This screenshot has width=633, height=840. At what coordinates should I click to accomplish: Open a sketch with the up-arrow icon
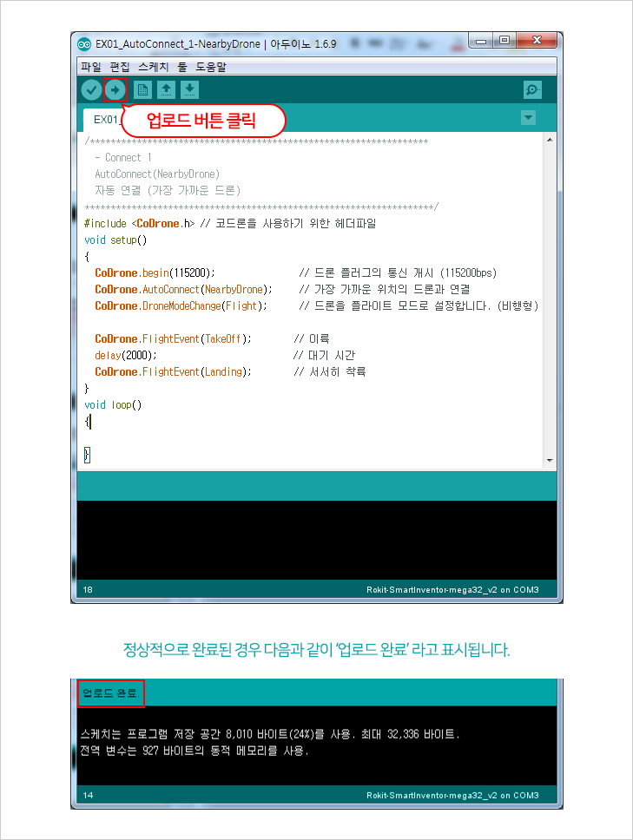pos(166,89)
